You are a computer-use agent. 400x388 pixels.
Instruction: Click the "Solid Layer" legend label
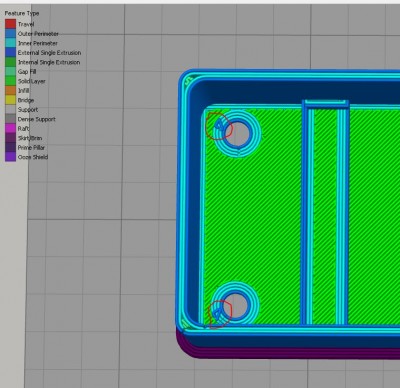(x=32, y=81)
